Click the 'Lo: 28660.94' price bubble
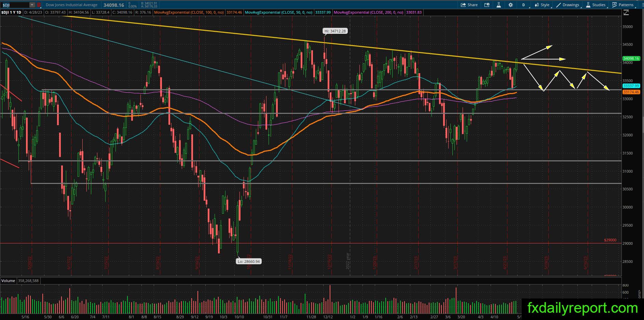The height and width of the screenshot is (320, 644). pyautogui.click(x=249, y=262)
